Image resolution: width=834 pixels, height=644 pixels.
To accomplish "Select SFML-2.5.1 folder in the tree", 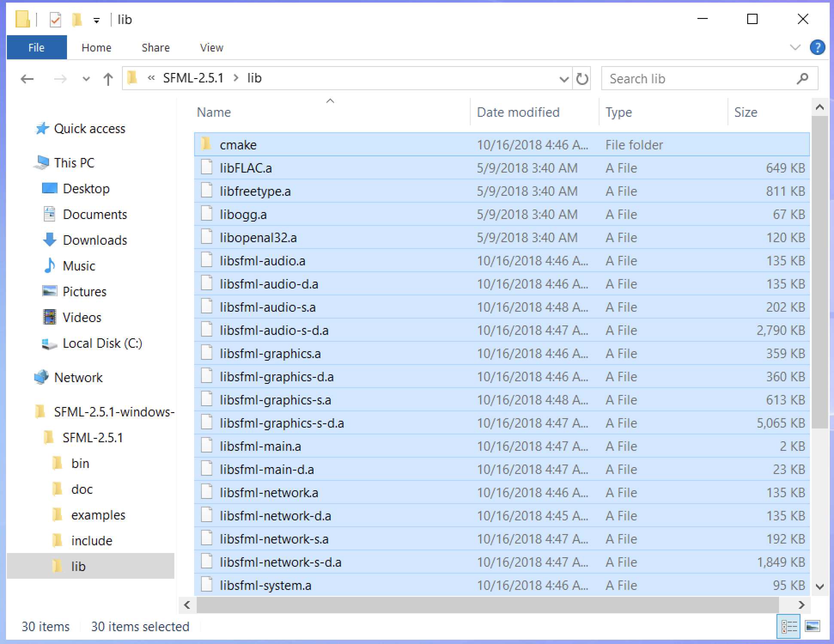I will [93, 437].
